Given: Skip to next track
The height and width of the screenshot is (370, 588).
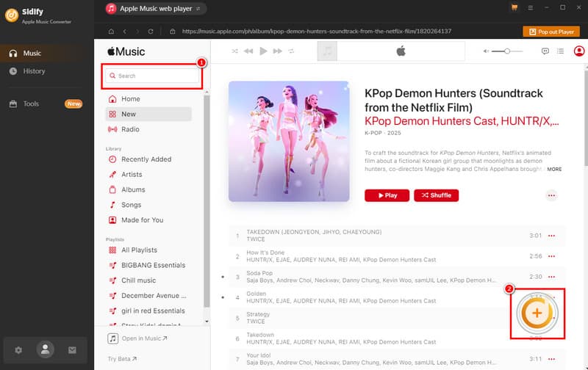Looking at the screenshot, I should (278, 51).
